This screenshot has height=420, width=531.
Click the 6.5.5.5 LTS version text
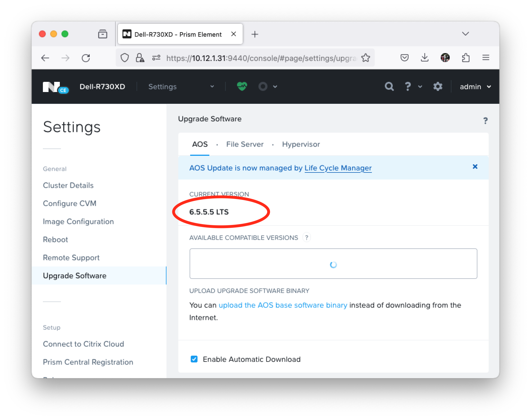point(209,212)
